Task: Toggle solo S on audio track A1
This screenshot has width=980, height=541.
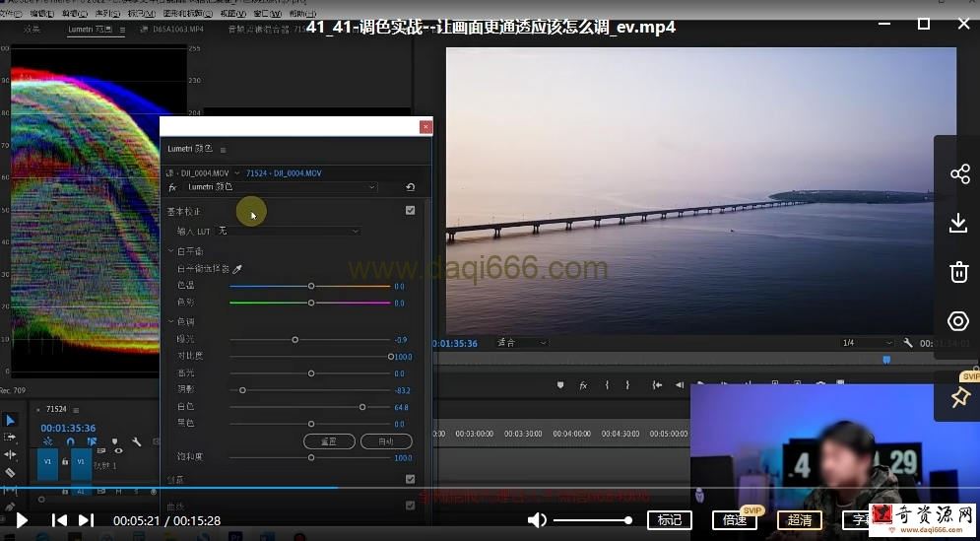Action: pos(136,492)
